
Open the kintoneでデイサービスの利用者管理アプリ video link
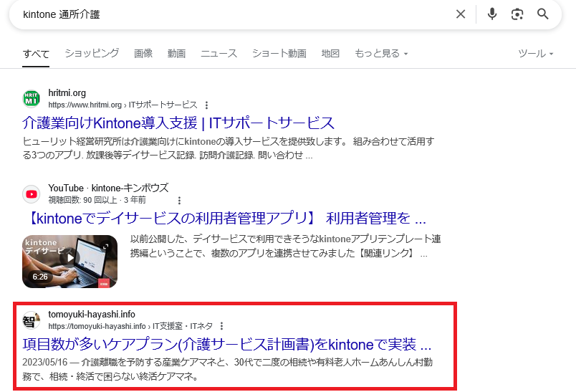227,219
